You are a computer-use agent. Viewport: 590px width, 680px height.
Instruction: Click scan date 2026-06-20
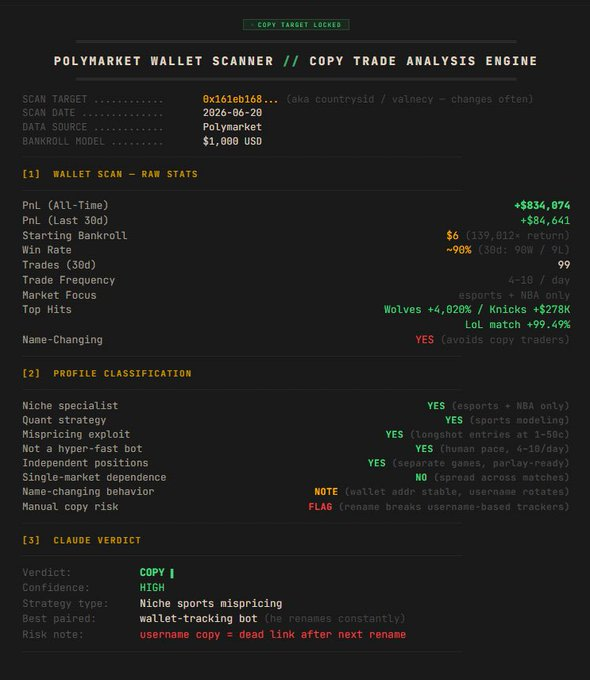tap(232, 113)
